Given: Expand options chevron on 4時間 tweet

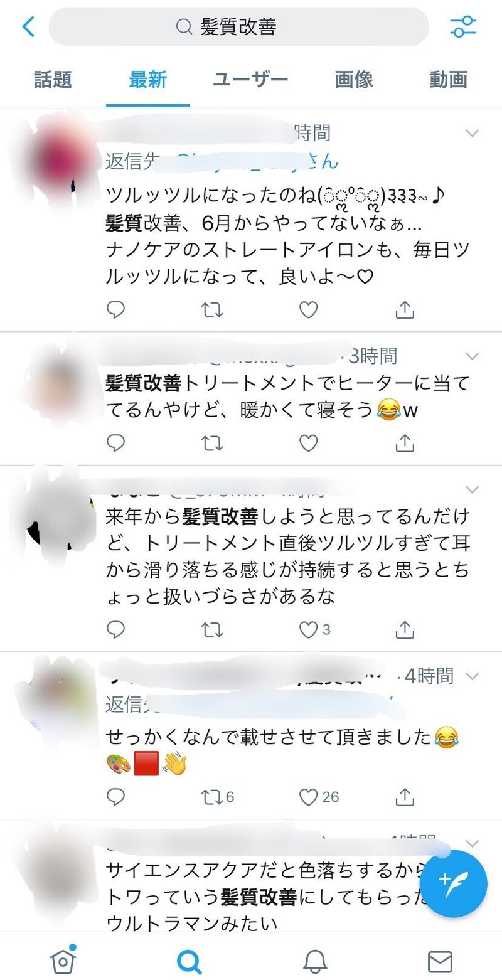Looking at the screenshot, I should (472, 676).
